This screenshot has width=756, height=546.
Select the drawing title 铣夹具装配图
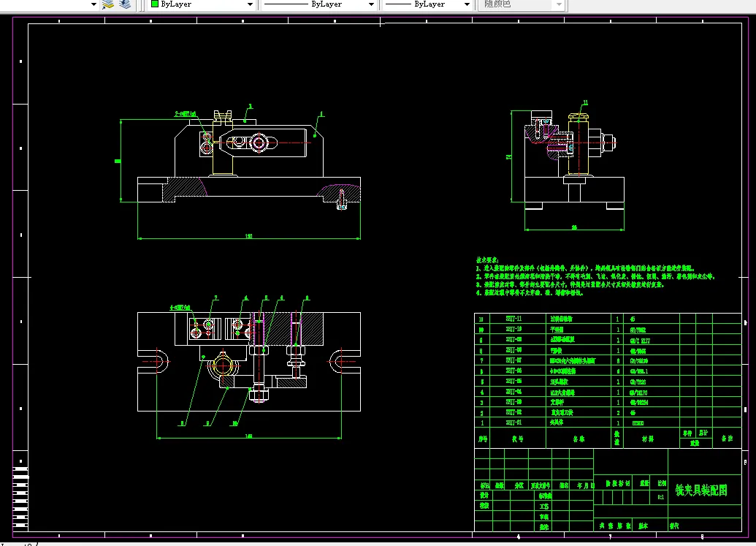coord(701,490)
